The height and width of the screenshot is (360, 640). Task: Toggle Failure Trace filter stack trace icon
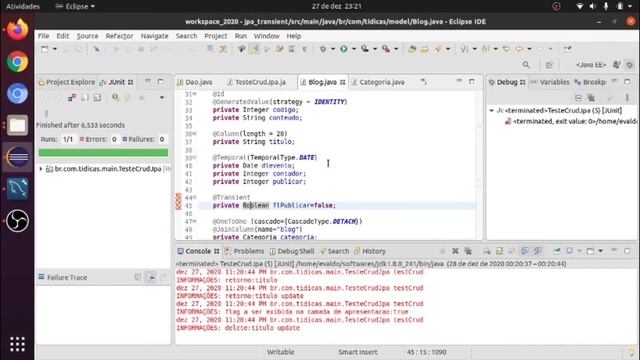coord(151,277)
